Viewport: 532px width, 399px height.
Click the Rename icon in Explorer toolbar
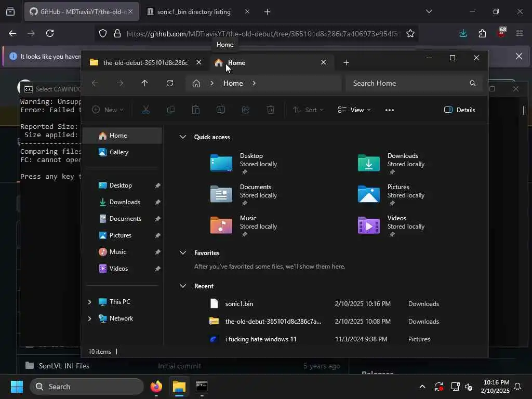(x=220, y=110)
